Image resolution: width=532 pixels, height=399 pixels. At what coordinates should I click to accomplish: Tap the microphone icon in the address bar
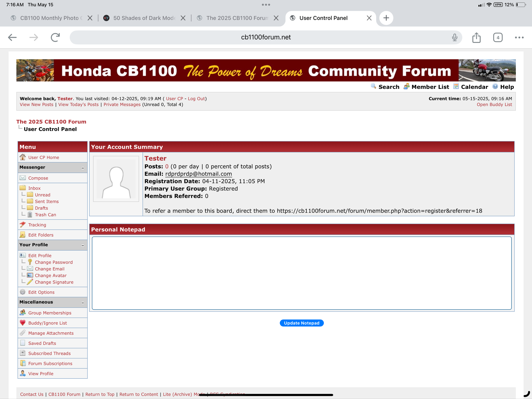click(x=454, y=37)
